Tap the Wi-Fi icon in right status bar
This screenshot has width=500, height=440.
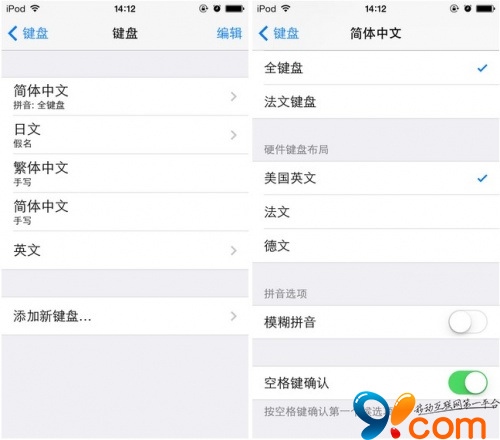coord(285,8)
